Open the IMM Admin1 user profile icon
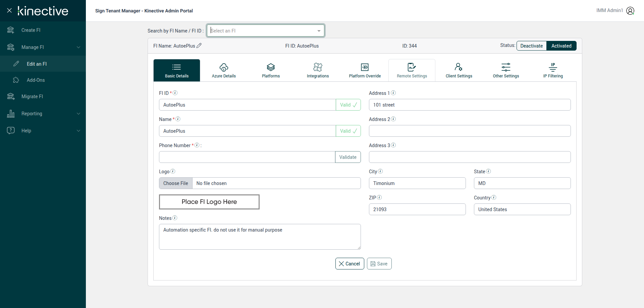The image size is (644, 308). pyautogui.click(x=630, y=11)
